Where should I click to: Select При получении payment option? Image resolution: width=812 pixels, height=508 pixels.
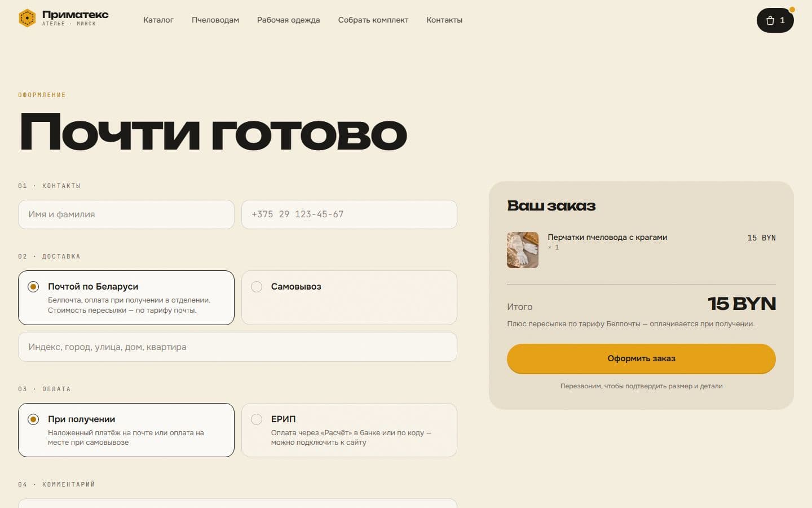point(126,430)
